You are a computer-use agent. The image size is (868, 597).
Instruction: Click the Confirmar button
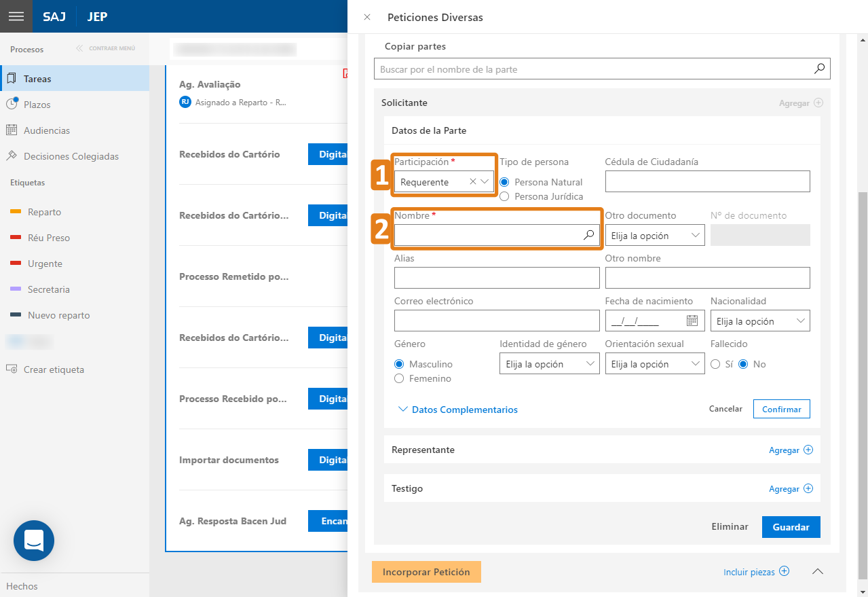pyautogui.click(x=781, y=409)
